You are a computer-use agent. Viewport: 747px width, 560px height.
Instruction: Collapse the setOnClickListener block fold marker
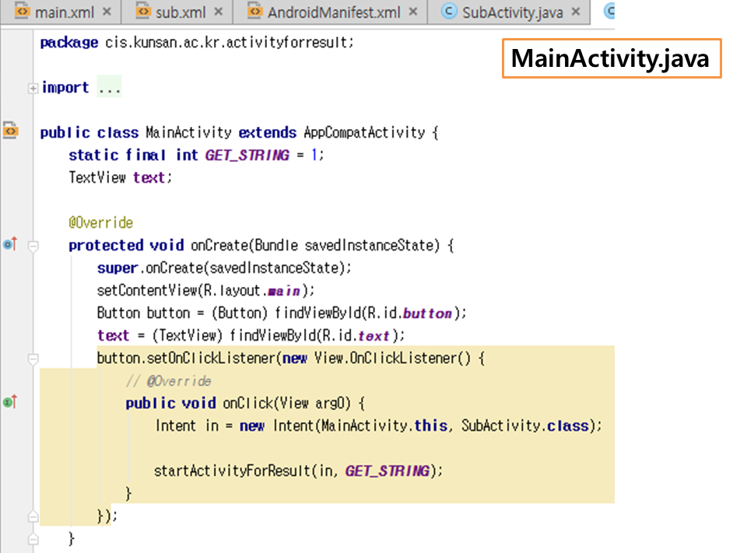click(33, 359)
